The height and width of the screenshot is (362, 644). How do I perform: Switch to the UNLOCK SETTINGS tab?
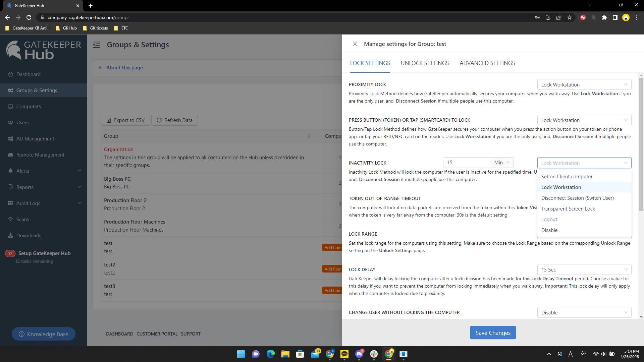click(x=425, y=63)
